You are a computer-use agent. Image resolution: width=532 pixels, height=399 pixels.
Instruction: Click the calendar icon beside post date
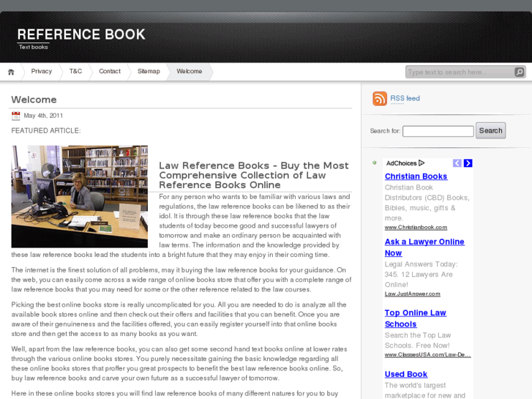pos(15,116)
